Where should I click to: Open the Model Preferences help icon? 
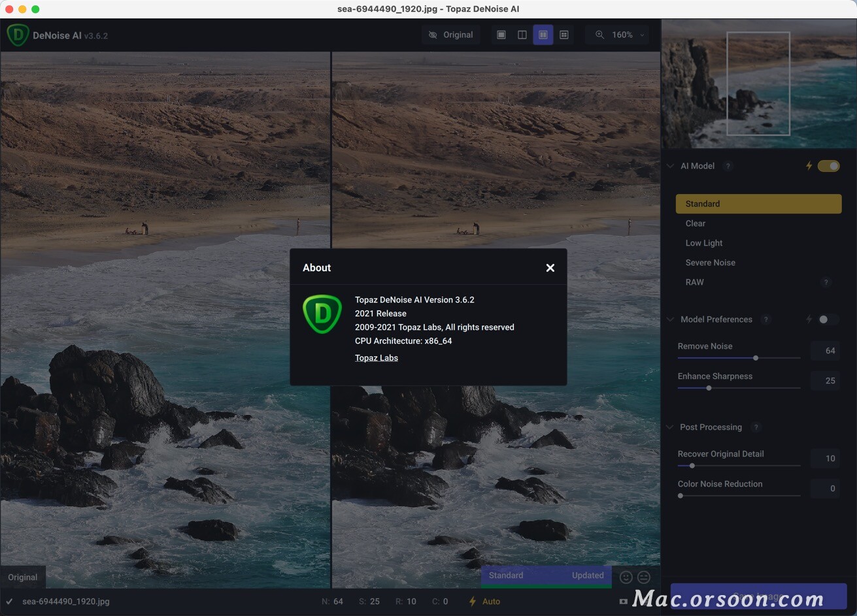click(765, 319)
